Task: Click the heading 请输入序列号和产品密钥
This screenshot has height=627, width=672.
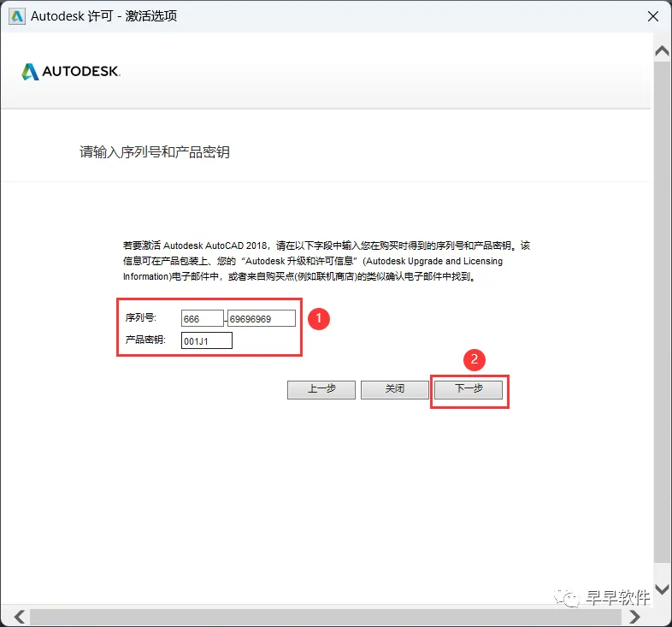Action: (x=155, y=151)
